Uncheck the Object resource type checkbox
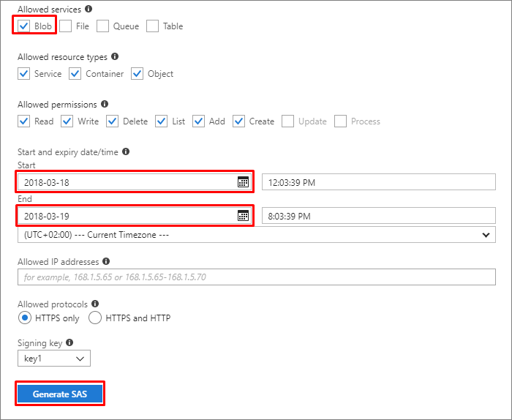Image resolution: width=512 pixels, height=420 pixels. click(x=138, y=73)
